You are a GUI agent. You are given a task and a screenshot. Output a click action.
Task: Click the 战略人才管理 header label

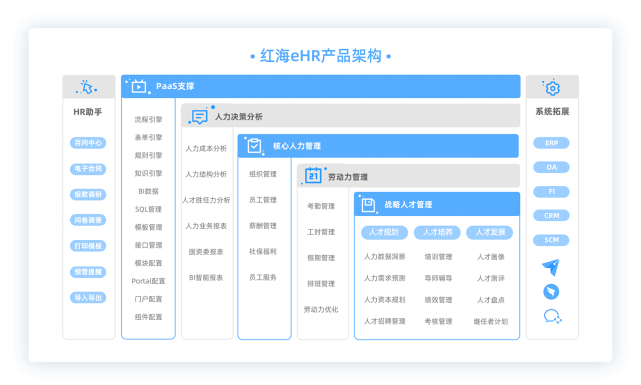pos(408,205)
